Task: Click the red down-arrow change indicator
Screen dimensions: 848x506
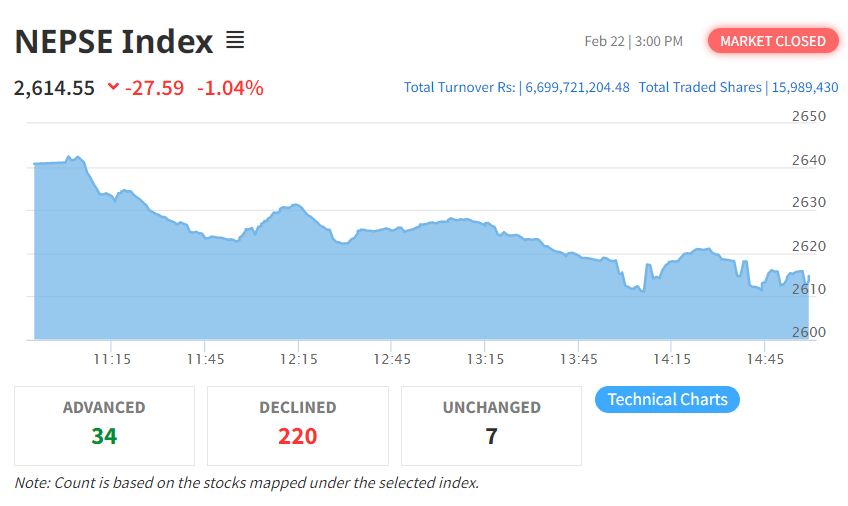Action: click(113, 88)
